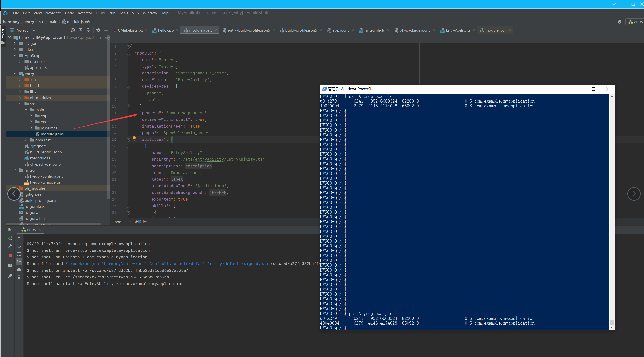
Task: Click the 'entry' breadcrumb in navigation bar
Action: pyautogui.click(x=29, y=22)
